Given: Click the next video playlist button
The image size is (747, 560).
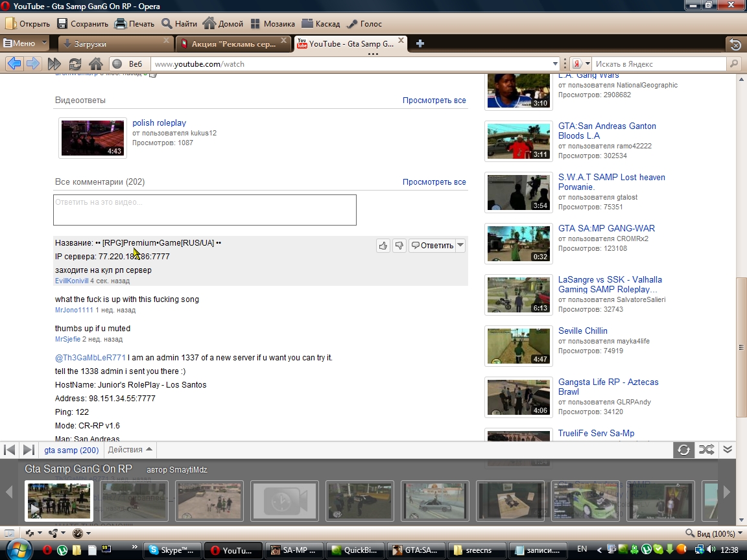Looking at the screenshot, I should pos(29,450).
